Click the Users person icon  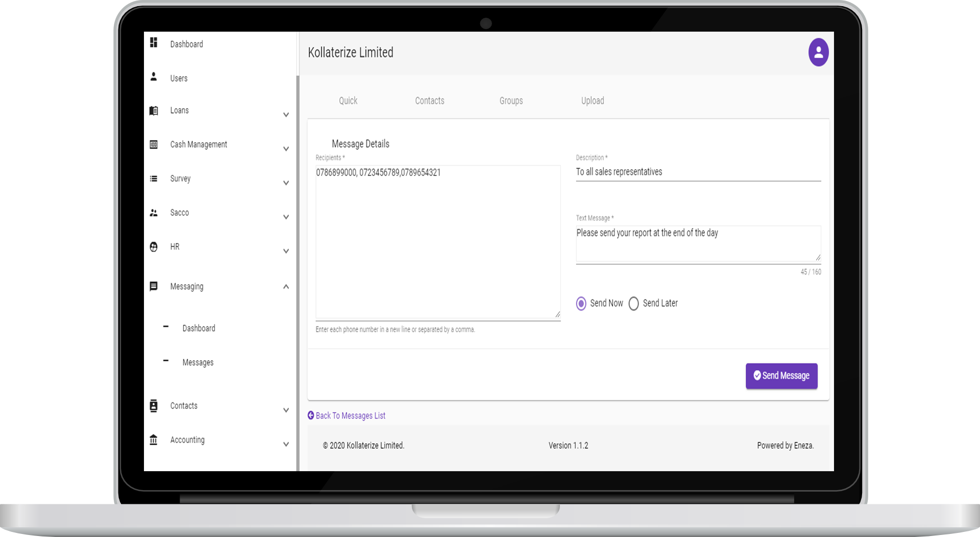tap(154, 76)
